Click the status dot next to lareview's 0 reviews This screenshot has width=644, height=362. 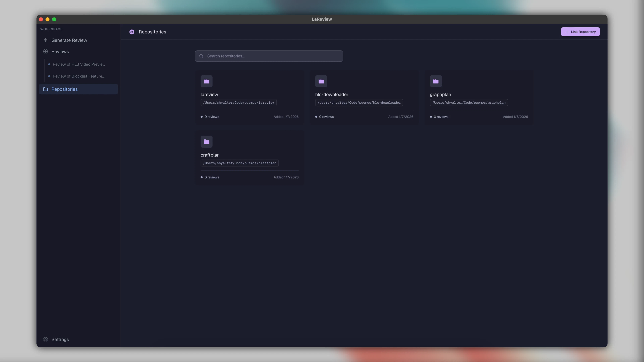tap(202, 117)
